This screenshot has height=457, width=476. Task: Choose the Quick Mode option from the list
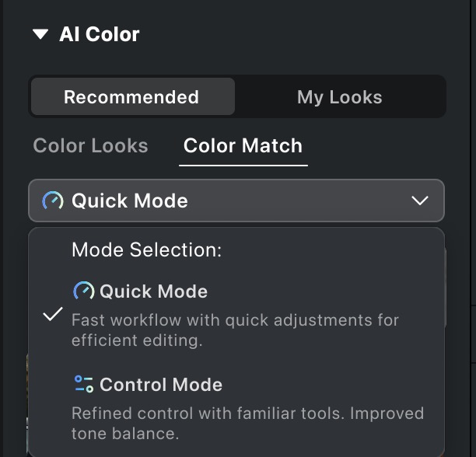[x=154, y=291]
